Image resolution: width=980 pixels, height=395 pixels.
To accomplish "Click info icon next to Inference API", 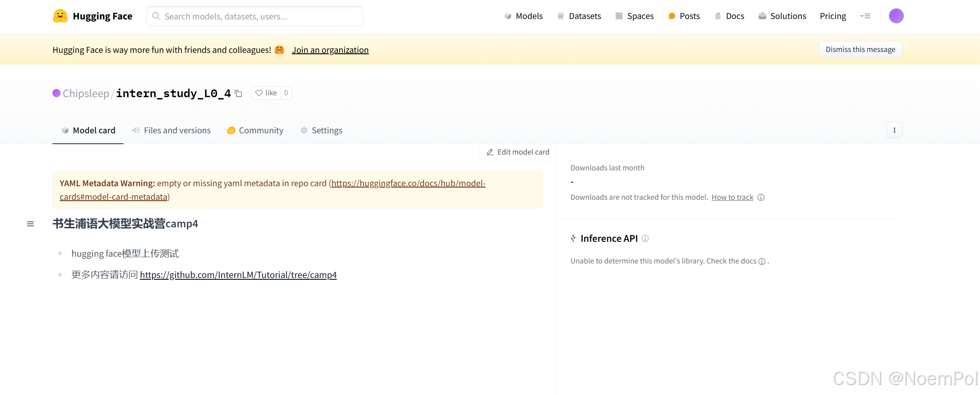I will point(645,239).
